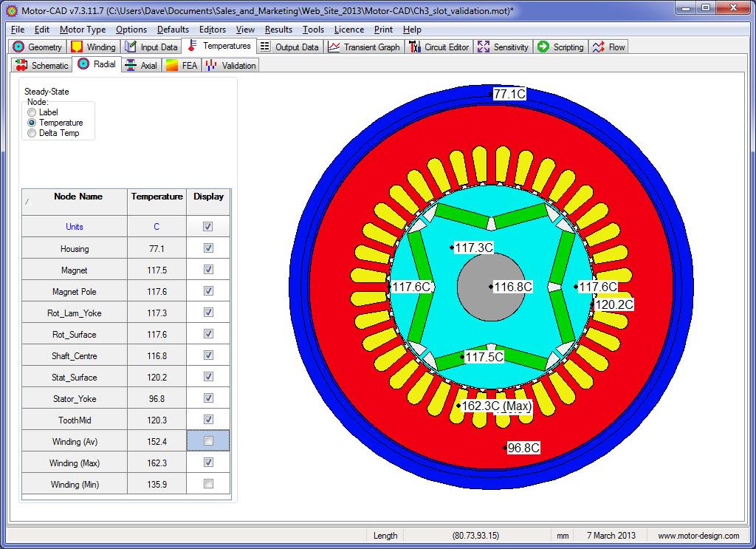Screen dimensions: 756x549
Task: Click 7 March 2013 date in status bar
Action: pos(611,536)
